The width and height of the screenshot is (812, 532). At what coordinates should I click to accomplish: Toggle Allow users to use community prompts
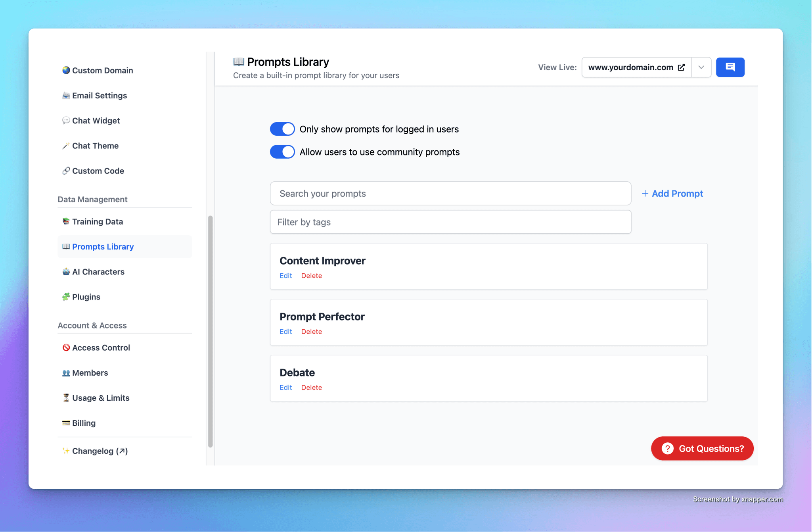click(282, 152)
